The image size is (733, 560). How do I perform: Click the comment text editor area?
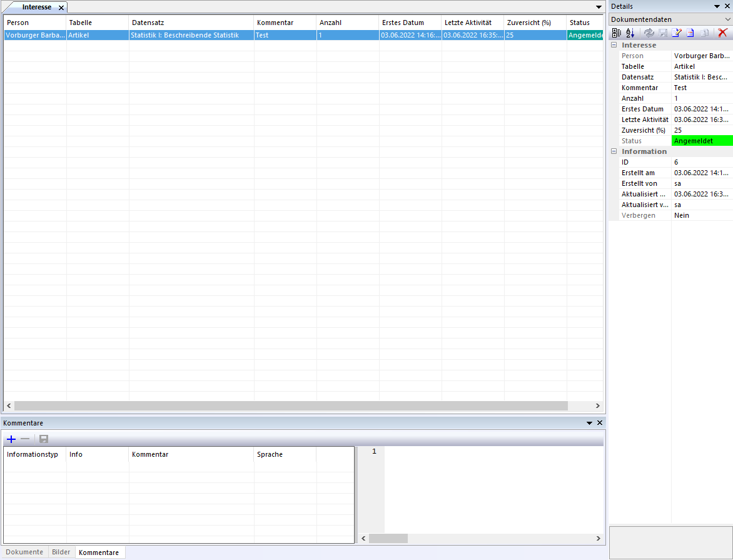click(494, 488)
